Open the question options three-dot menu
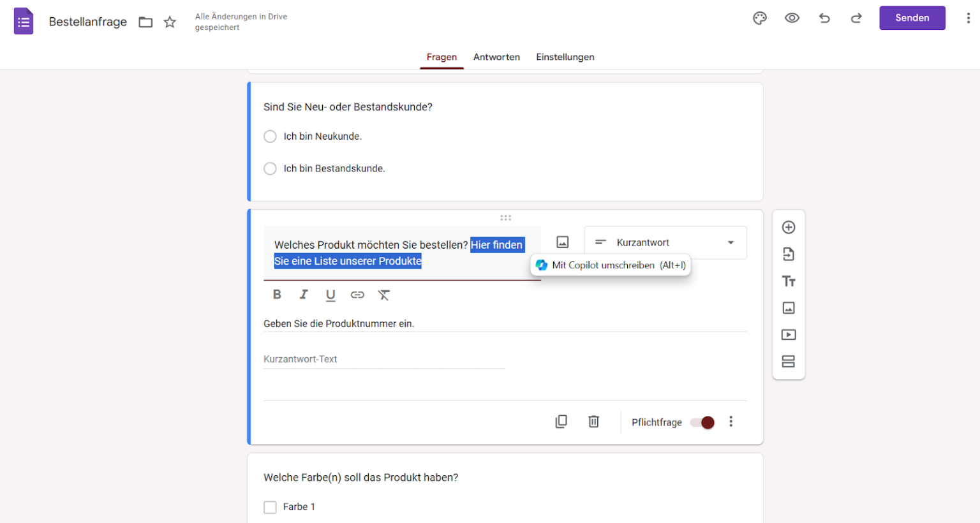Image resolution: width=980 pixels, height=523 pixels. [x=731, y=422]
